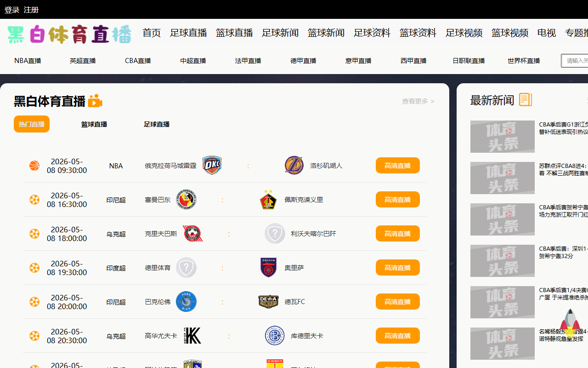Screen dimensions: 588x368
Task: Click the 登录 link
Action: pyautogui.click(x=12, y=10)
